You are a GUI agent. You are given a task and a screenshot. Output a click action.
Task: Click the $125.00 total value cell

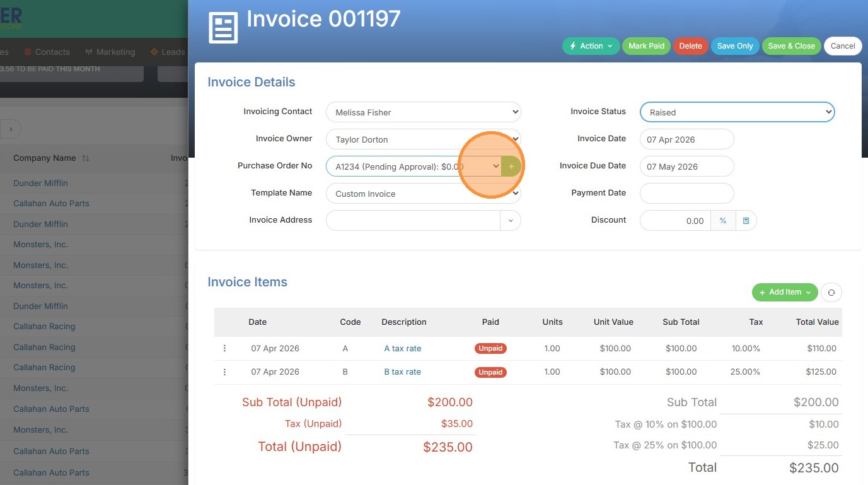pos(821,372)
